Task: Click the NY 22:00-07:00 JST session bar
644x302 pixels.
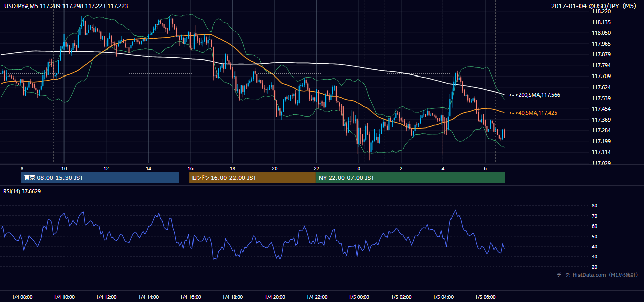Action: [x=411, y=178]
